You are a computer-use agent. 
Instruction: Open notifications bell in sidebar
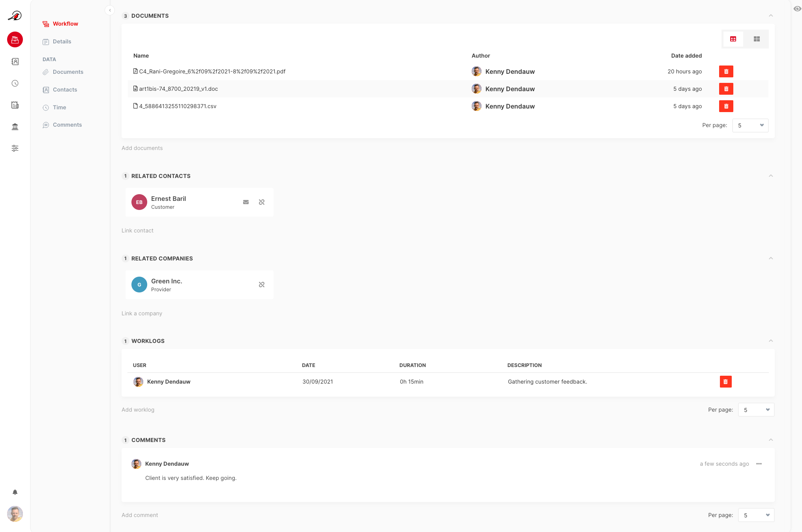pos(15,492)
